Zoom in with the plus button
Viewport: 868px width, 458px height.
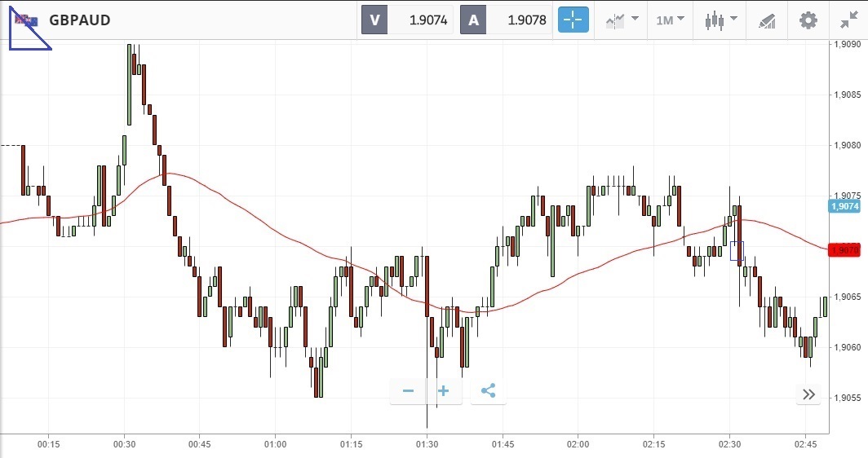coord(443,391)
